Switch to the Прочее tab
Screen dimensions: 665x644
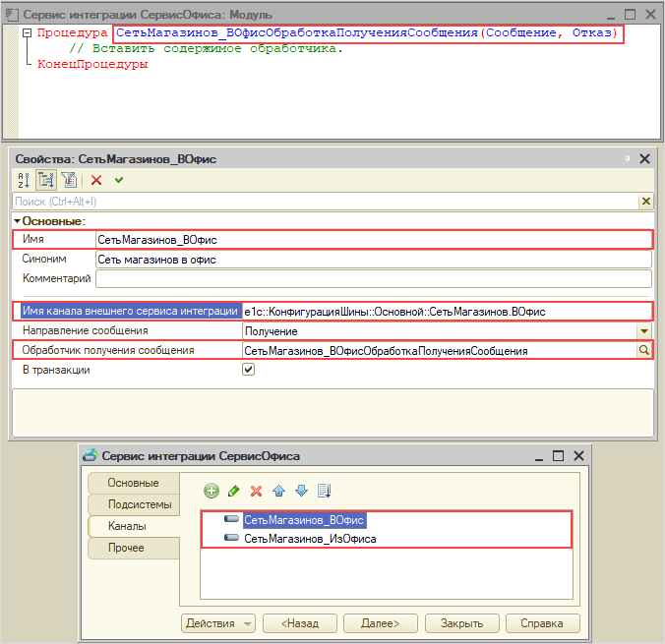tap(134, 548)
